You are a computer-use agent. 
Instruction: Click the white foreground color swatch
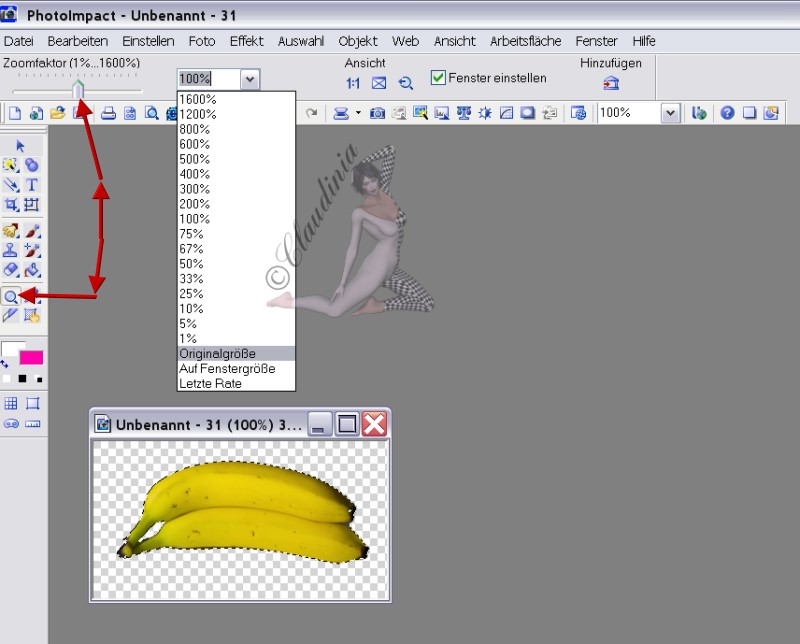[12, 349]
